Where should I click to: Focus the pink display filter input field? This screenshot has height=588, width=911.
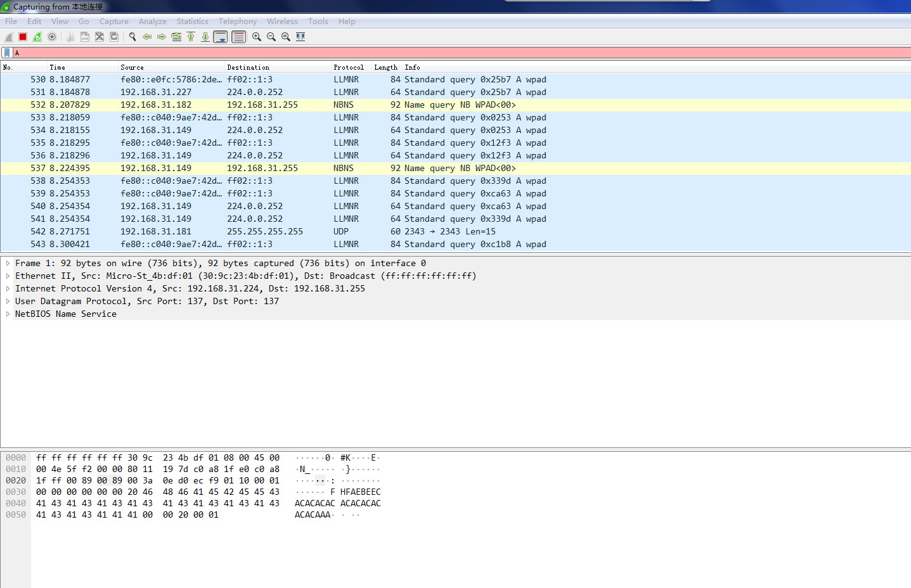pos(462,53)
